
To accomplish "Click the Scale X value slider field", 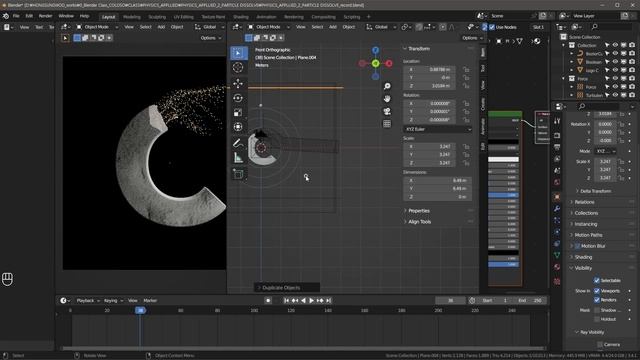I will 605,162.
